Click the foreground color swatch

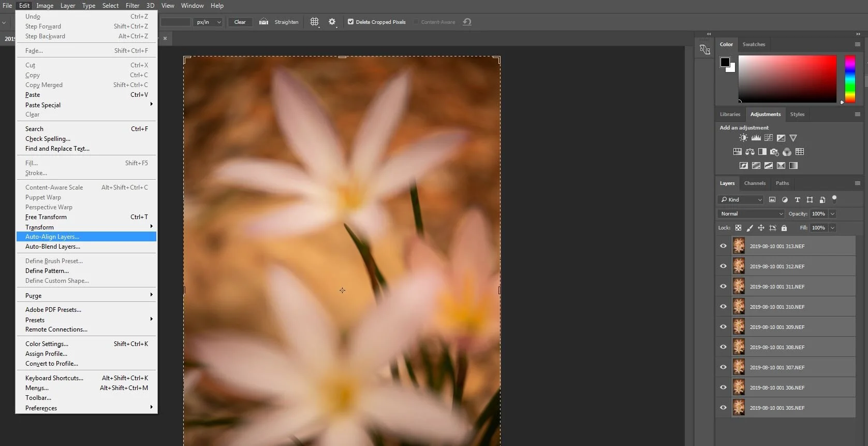tap(725, 62)
